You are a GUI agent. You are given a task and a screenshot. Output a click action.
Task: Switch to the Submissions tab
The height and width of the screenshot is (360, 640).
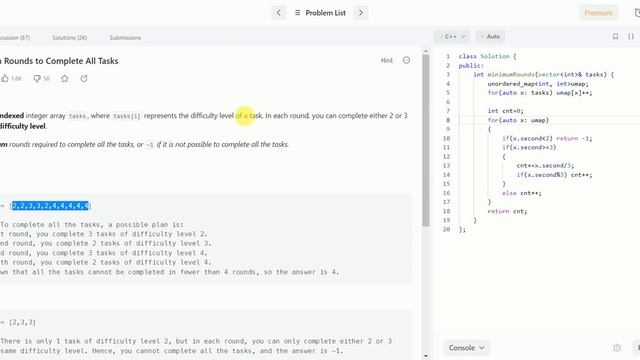(x=125, y=38)
